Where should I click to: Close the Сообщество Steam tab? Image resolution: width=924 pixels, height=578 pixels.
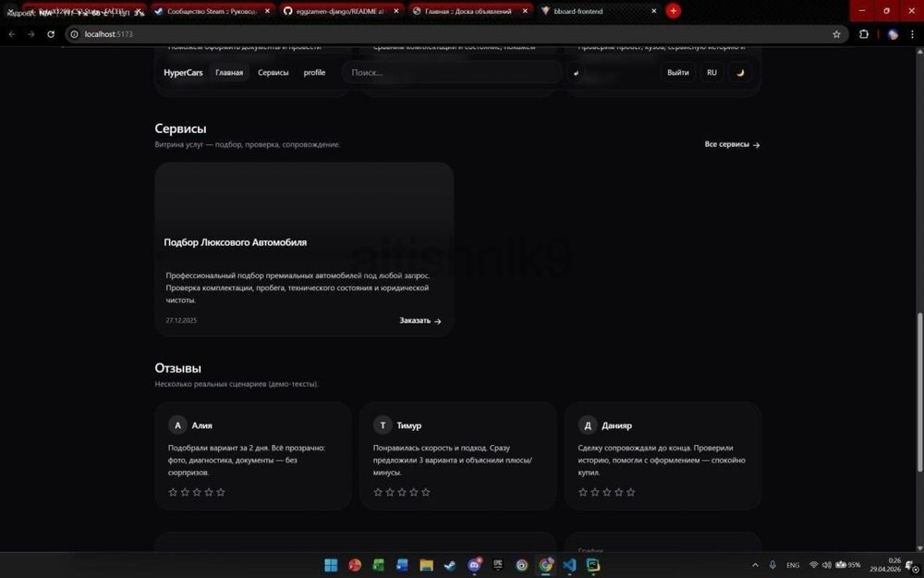tap(267, 11)
